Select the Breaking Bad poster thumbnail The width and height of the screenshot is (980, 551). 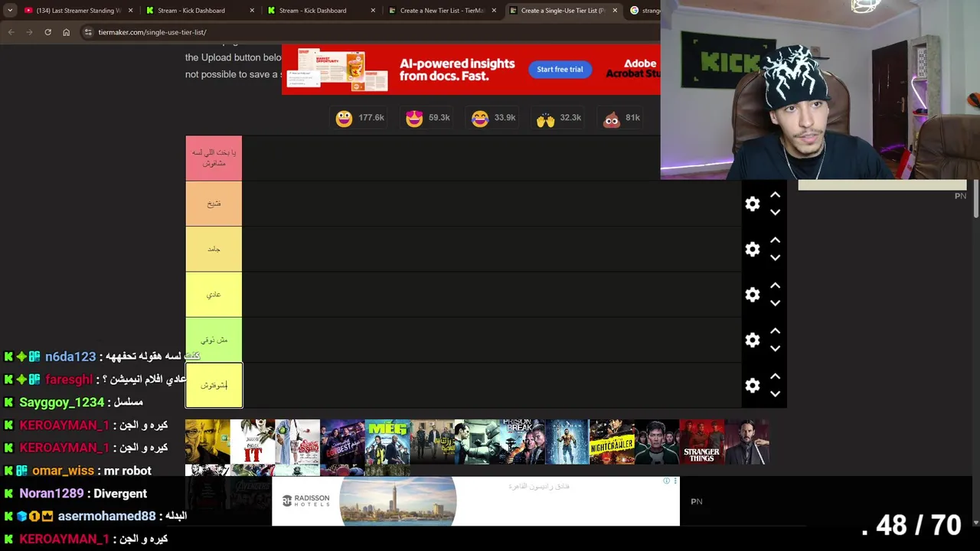coord(207,442)
